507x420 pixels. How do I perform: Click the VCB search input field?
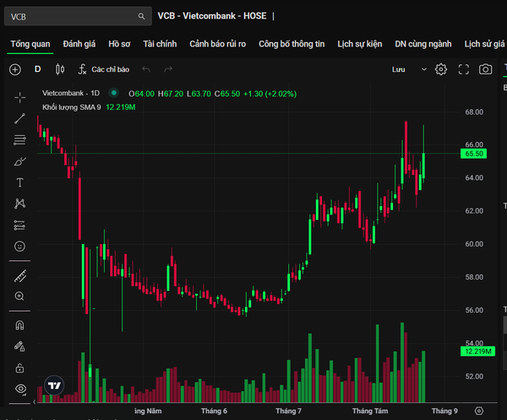point(78,16)
